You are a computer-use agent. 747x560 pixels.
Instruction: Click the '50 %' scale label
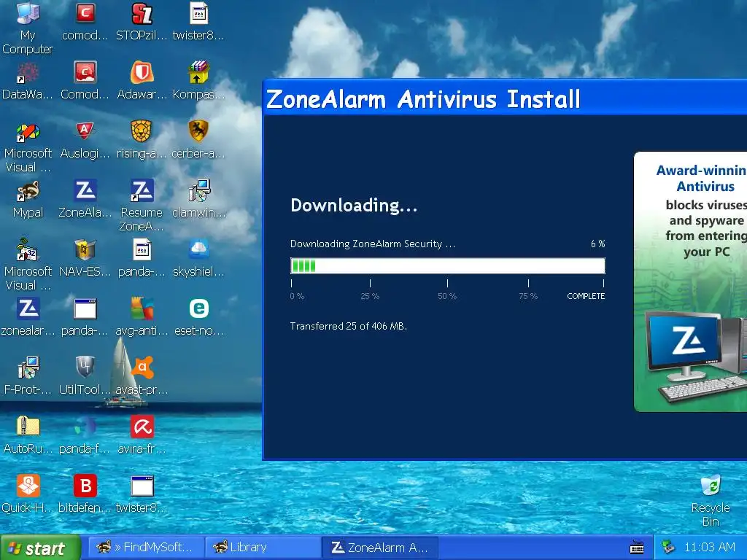[x=447, y=296]
